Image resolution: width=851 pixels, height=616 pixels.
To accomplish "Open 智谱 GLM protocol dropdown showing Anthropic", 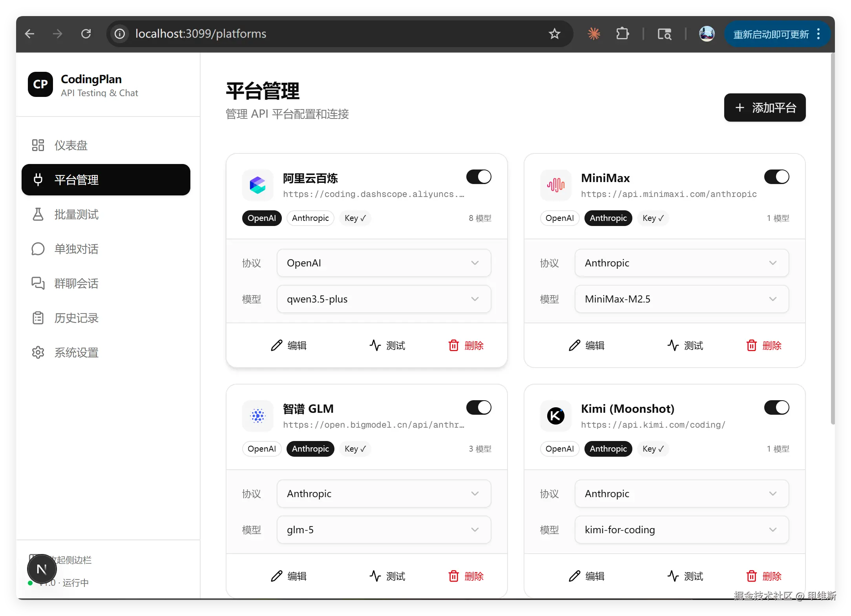I will (x=383, y=494).
